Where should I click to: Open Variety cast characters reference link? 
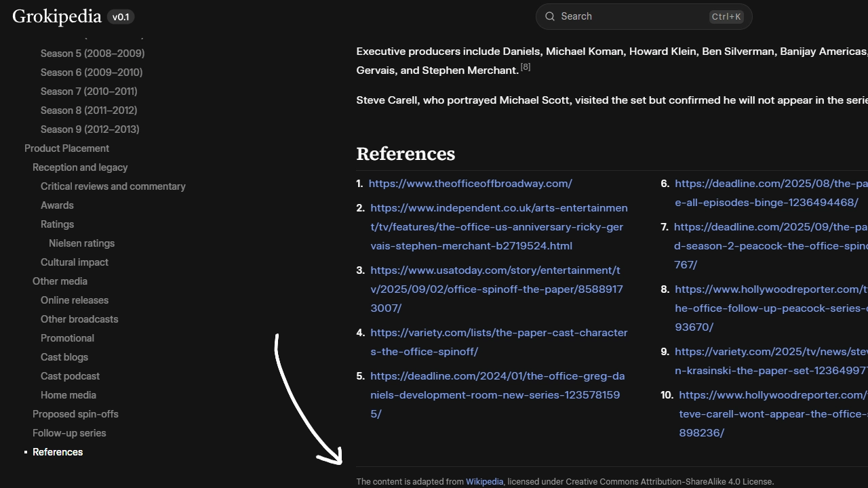tap(498, 342)
